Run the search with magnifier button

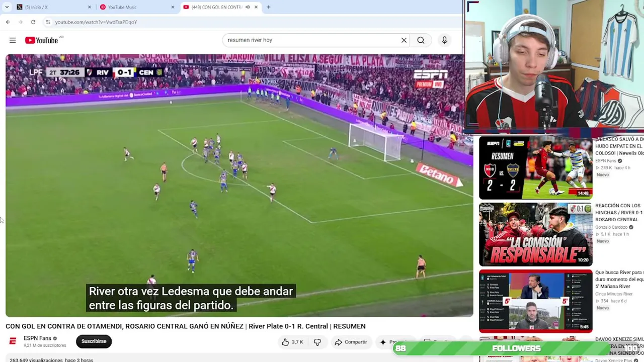point(421,40)
